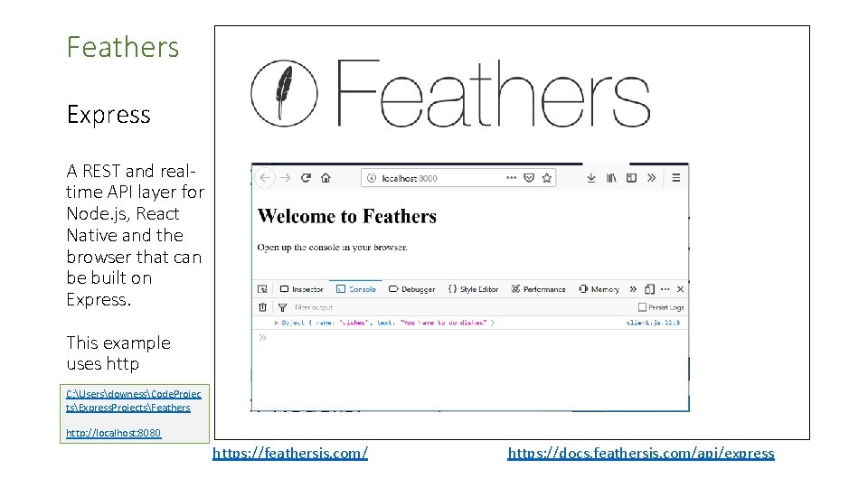Click the Welcome to Feathers heading
The height and width of the screenshot is (488, 868).
(x=347, y=216)
